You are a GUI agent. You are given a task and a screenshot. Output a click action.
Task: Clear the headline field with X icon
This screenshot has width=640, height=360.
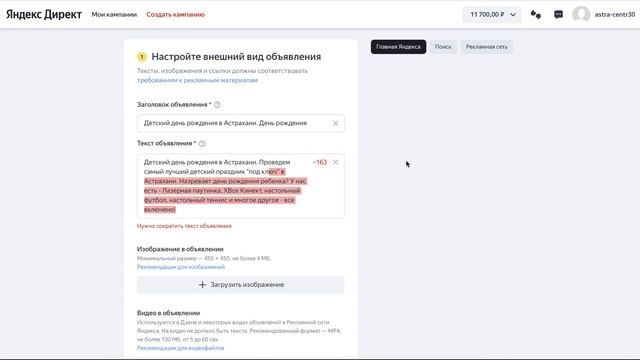pyautogui.click(x=336, y=123)
